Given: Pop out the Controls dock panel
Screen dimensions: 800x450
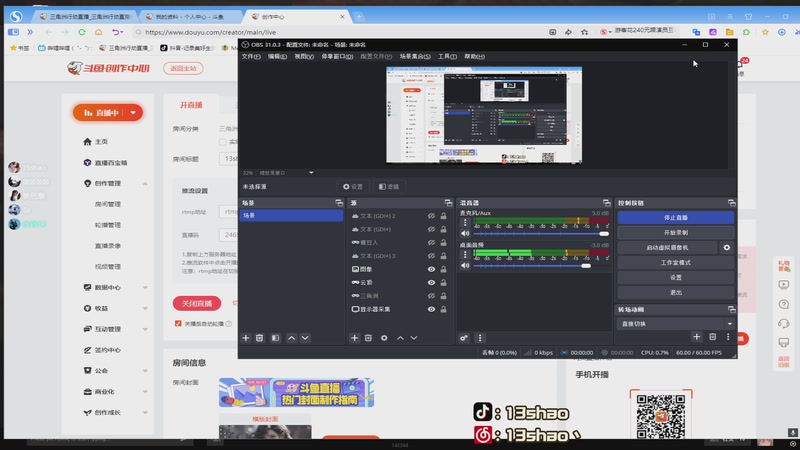Looking at the screenshot, I should click(732, 203).
